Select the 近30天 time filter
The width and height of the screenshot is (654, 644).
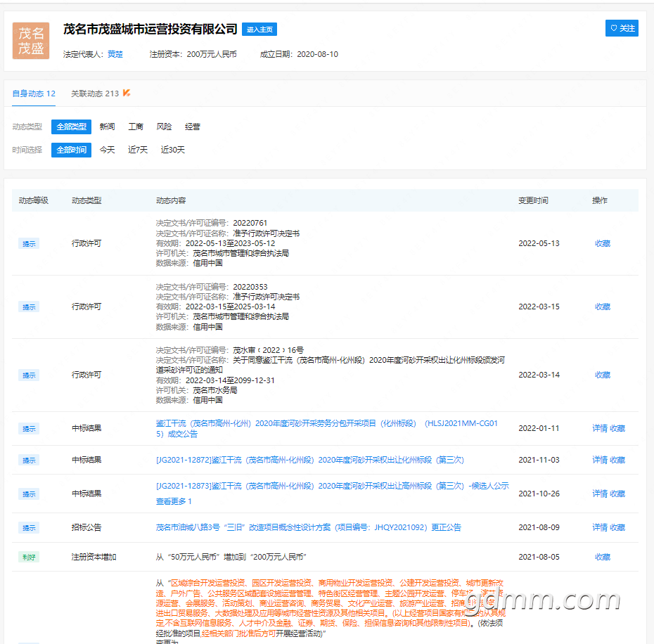(x=173, y=150)
